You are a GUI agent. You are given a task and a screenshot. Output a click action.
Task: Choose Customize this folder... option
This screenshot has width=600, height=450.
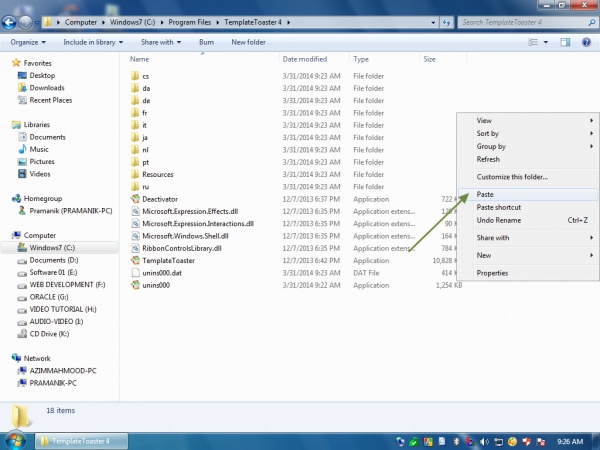[528, 177]
